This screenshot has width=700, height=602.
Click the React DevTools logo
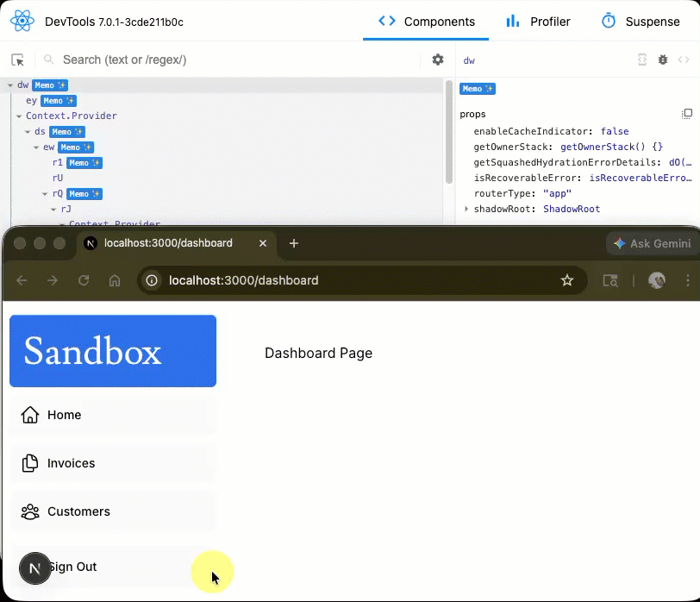pos(21,19)
